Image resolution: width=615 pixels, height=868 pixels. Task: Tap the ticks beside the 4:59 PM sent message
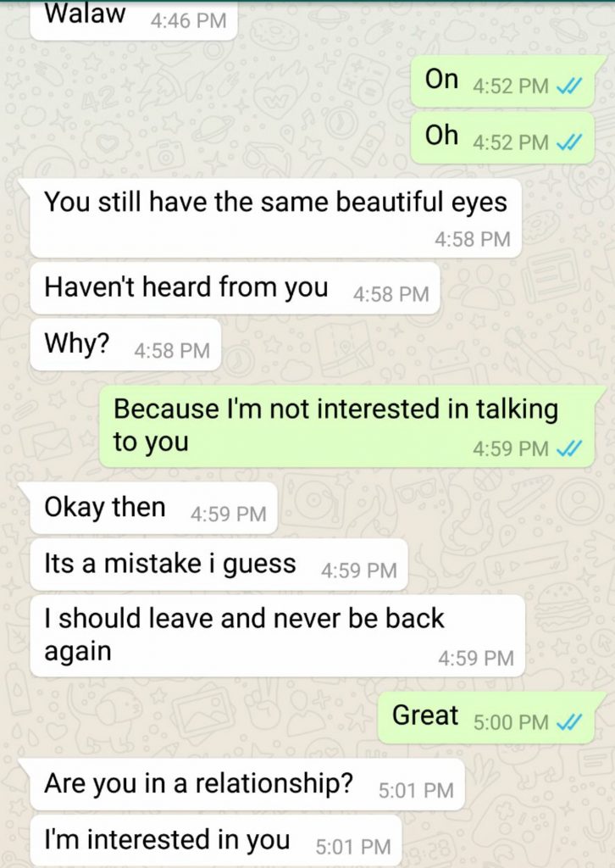pos(568,448)
